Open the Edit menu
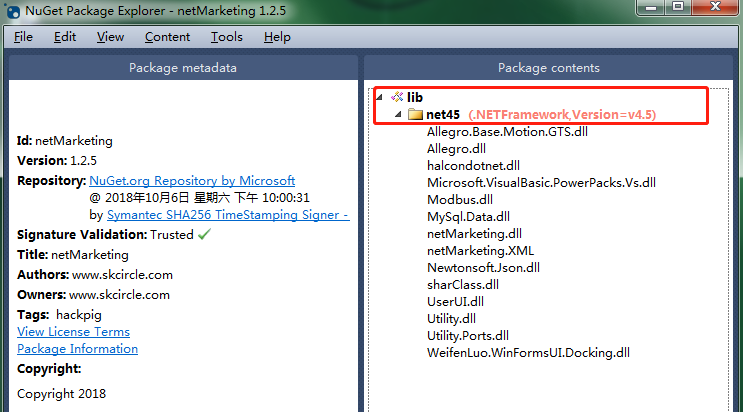Image resolution: width=743 pixels, height=412 pixels. tap(65, 37)
